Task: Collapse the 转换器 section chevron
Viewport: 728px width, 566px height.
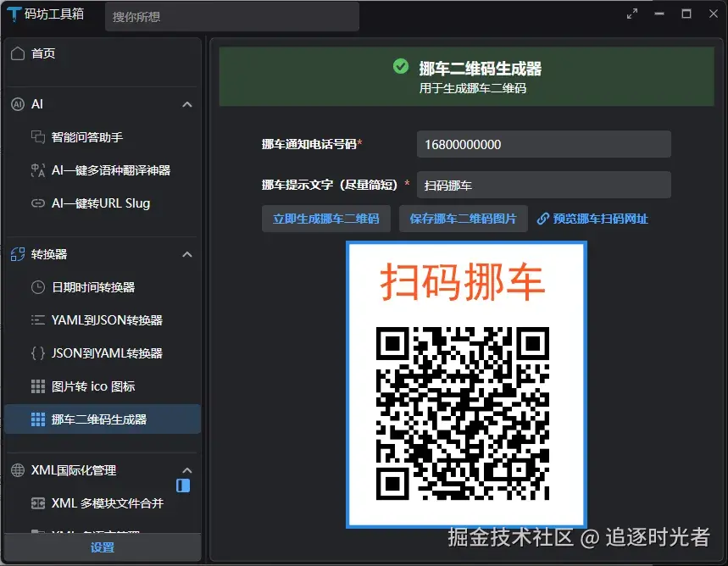Action: coord(187,254)
